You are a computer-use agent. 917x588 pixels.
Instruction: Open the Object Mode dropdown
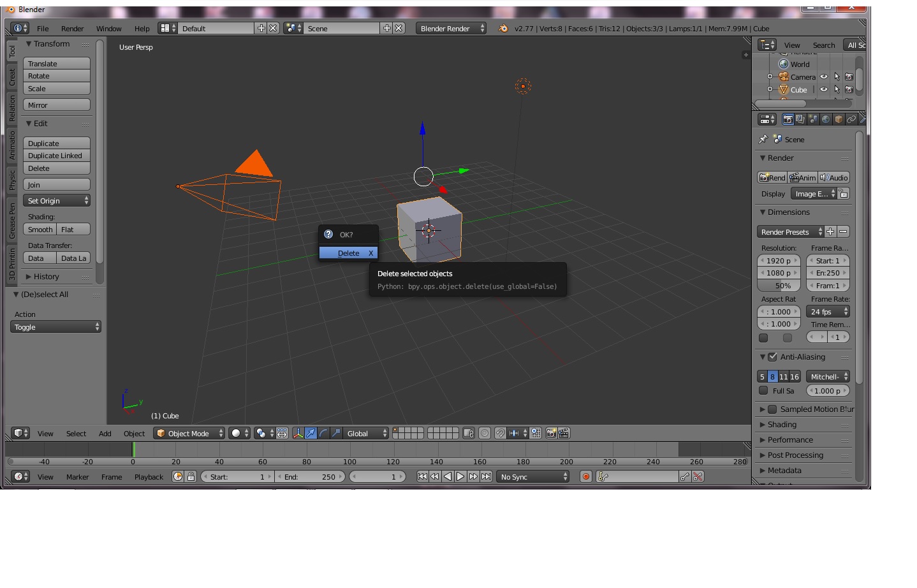pos(189,433)
